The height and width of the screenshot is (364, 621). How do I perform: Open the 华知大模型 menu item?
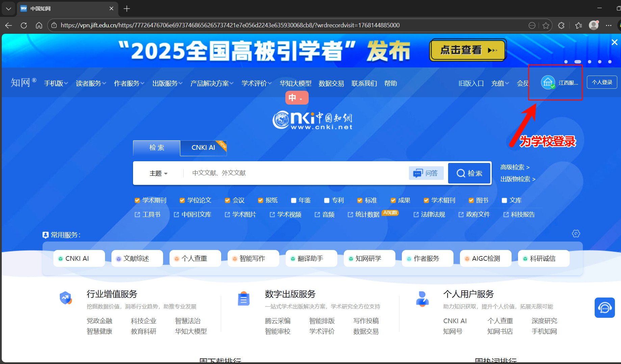pos(295,83)
